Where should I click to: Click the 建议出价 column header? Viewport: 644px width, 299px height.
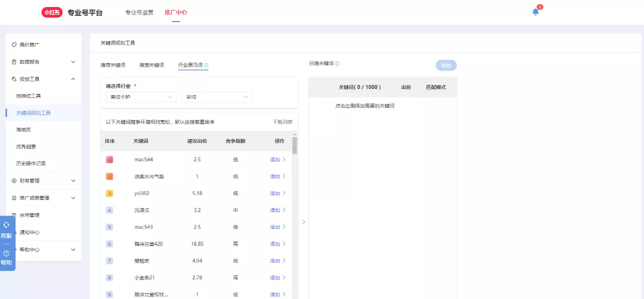(x=197, y=141)
